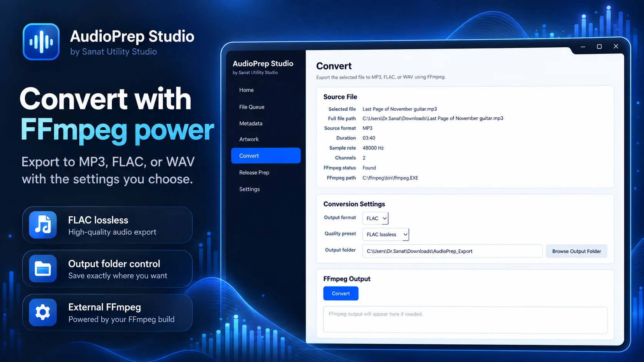
Task: Click the full file path value
Action: point(433,118)
